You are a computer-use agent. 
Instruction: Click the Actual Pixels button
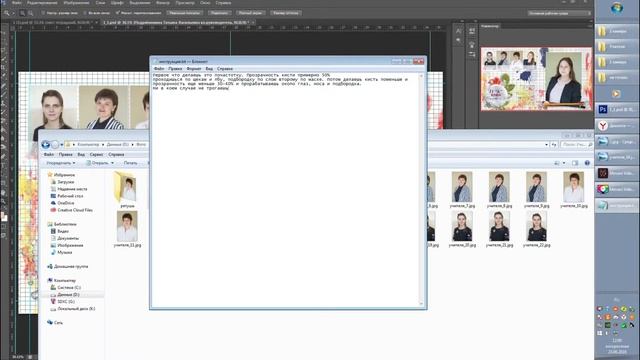[x=184, y=13]
